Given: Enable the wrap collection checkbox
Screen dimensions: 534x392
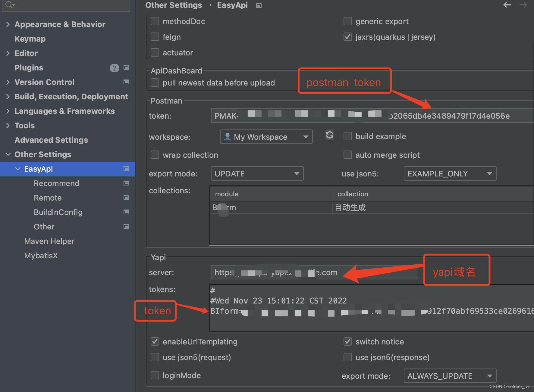Looking at the screenshot, I should tap(155, 155).
